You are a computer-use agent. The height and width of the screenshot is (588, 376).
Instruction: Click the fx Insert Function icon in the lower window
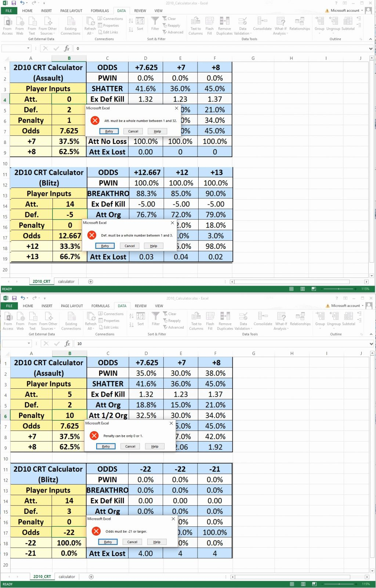68,344
